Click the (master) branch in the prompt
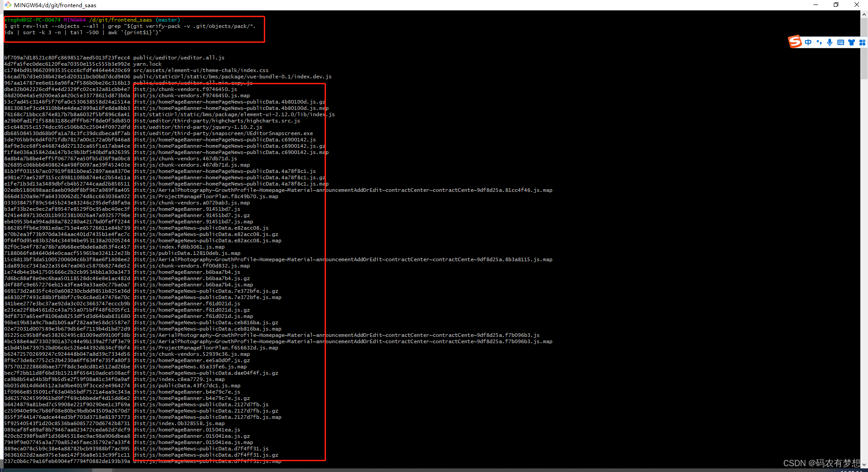 pos(168,20)
